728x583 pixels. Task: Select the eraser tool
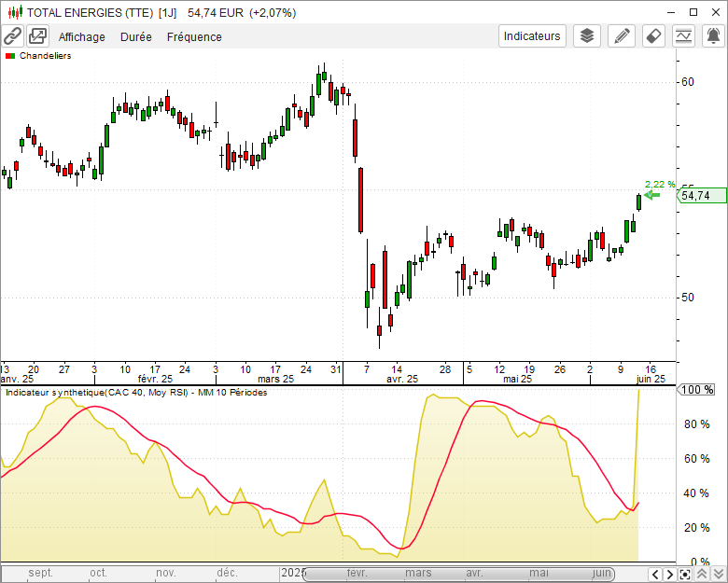654,36
